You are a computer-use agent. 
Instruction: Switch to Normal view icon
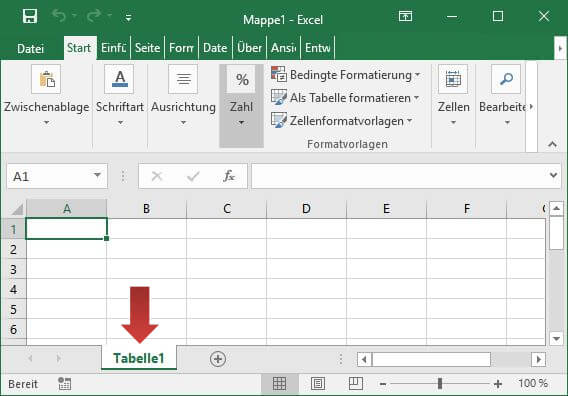click(280, 384)
